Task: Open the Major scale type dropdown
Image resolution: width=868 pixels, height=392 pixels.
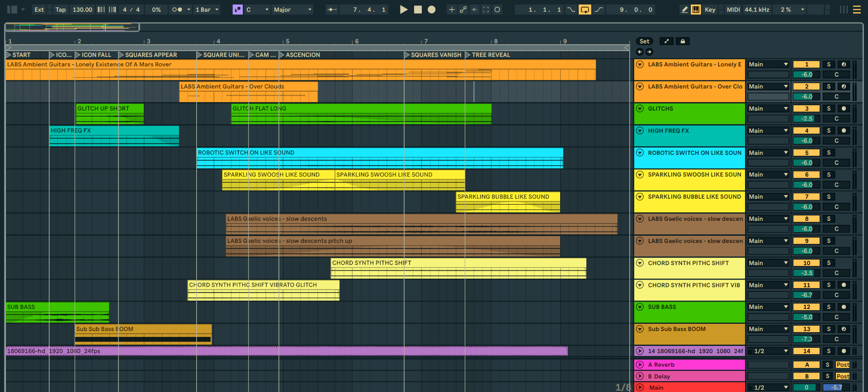Action: (x=292, y=9)
